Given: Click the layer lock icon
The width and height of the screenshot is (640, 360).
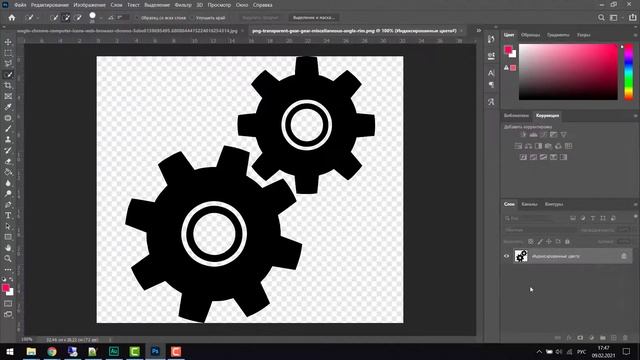Looking at the screenshot, I should point(624,256).
